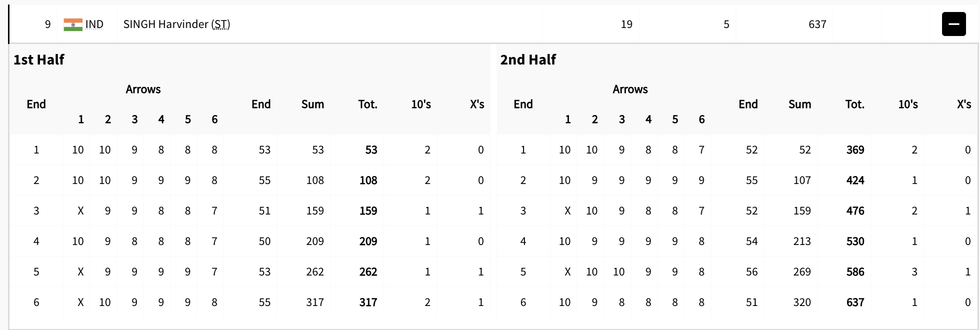The width and height of the screenshot is (980, 330).
Task: Click the ST abbreviation after the name
Action: point(221,24)
